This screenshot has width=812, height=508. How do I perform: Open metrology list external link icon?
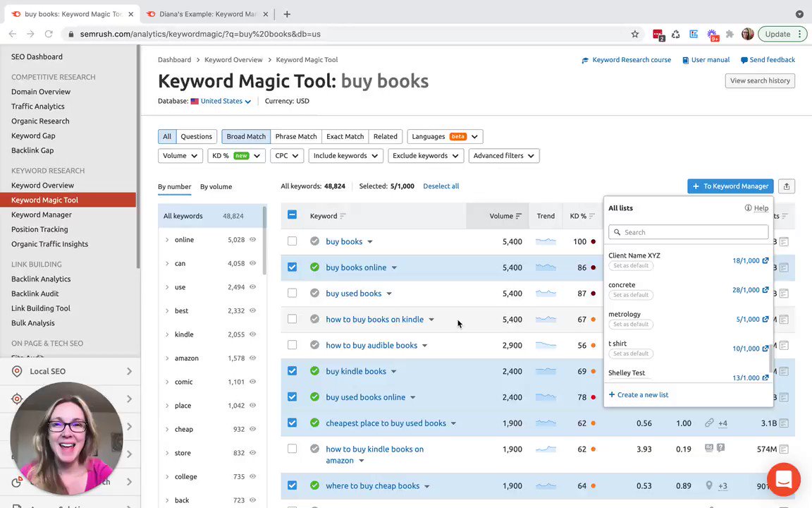765,320
